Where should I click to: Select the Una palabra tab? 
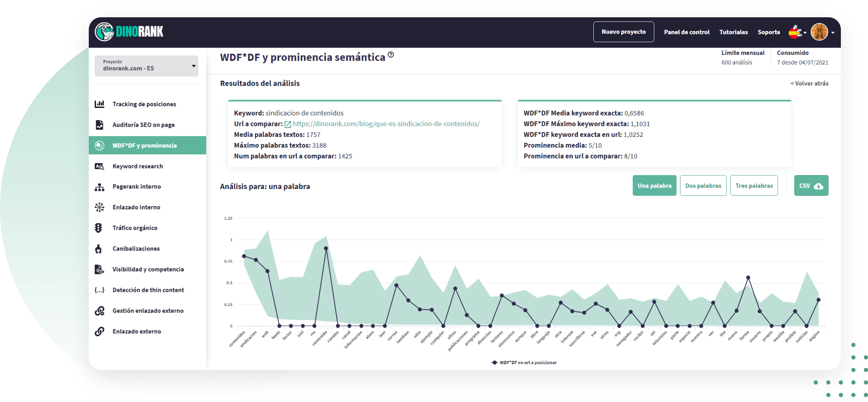654,186
